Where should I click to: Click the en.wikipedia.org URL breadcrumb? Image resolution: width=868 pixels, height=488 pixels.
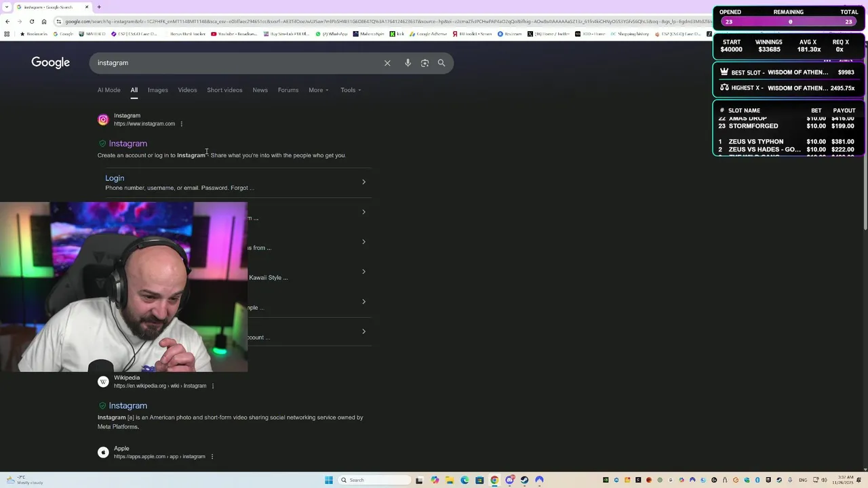coord(160,386)
